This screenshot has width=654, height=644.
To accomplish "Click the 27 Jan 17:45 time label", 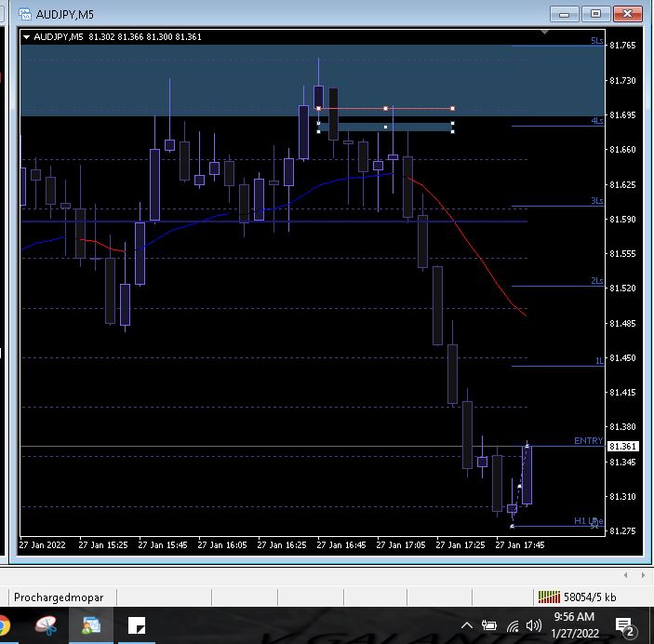I will click(x=520, y=545).
